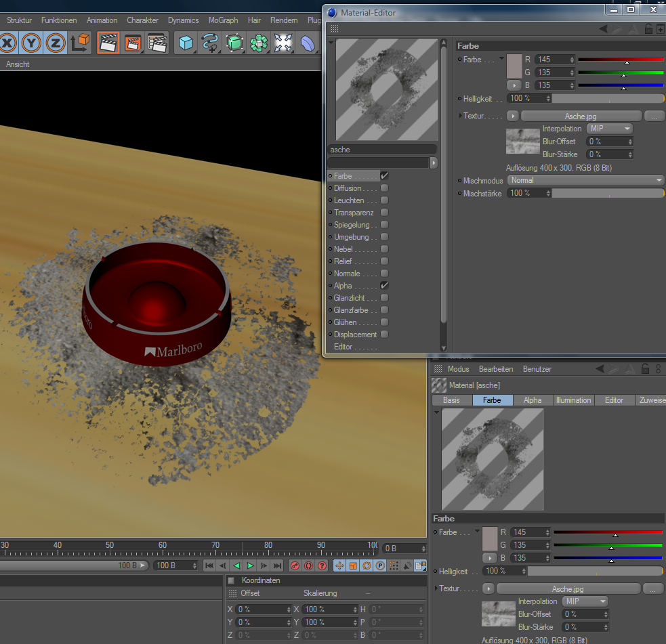
Task: Enable the Diffusion channel checkbox
Action: (x=384, y=188)
